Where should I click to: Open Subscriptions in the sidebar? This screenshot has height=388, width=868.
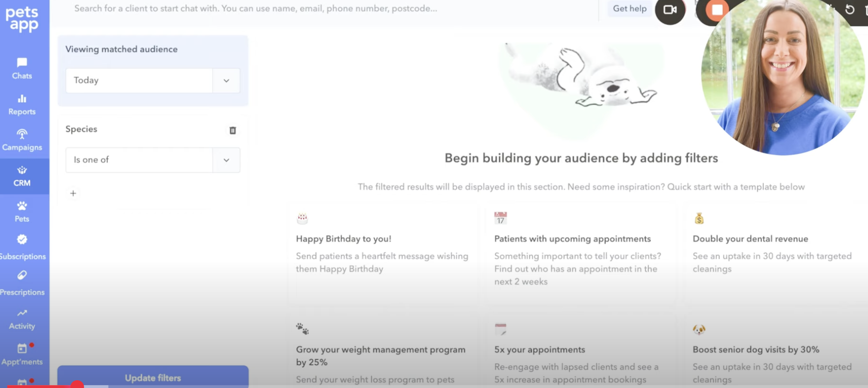(22, 247)
